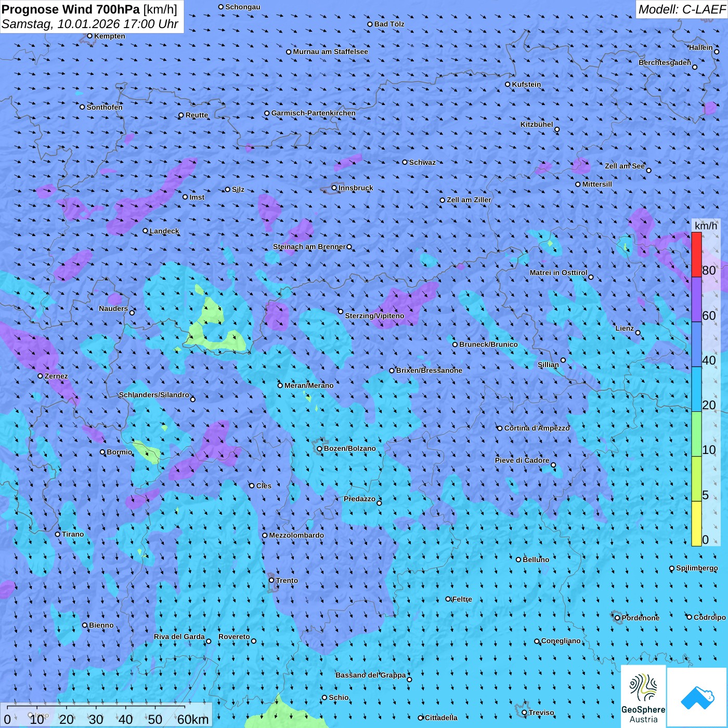Viewport: 728px width, 728px height.
Task: Click the Bruneck/Brunico label
Action: pos(488,344)
